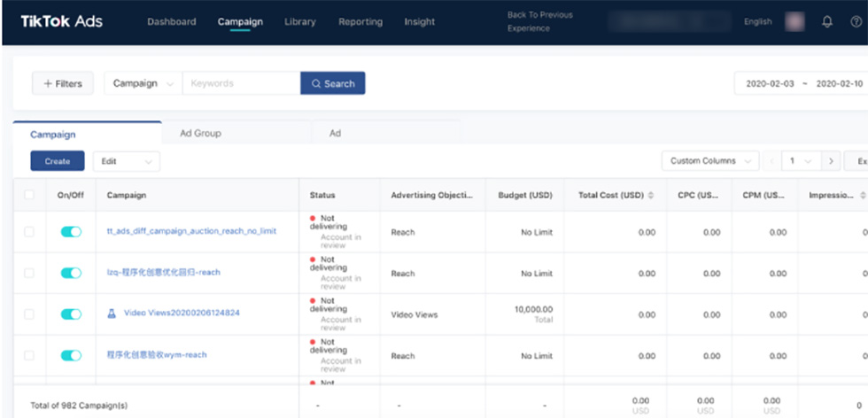The image size is (868, 418).
Task: Click flask icon beside Video Views campaign
Action: pyautogui.click(x=112, y=313)
